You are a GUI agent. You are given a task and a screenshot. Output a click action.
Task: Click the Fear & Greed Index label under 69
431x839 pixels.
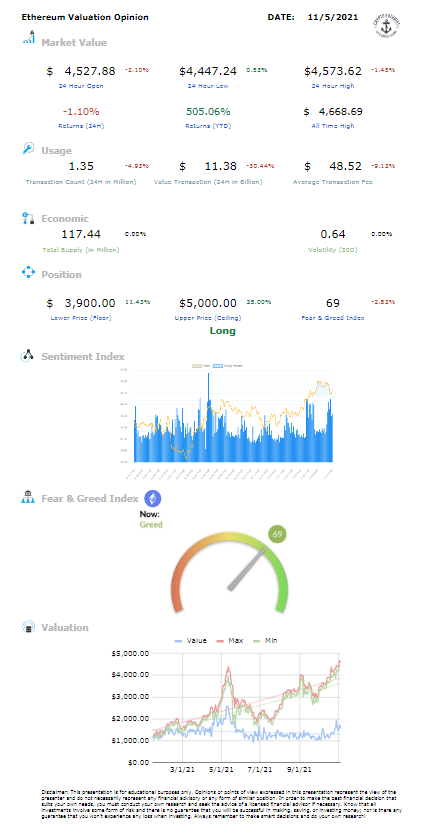(x=332, y=318)
